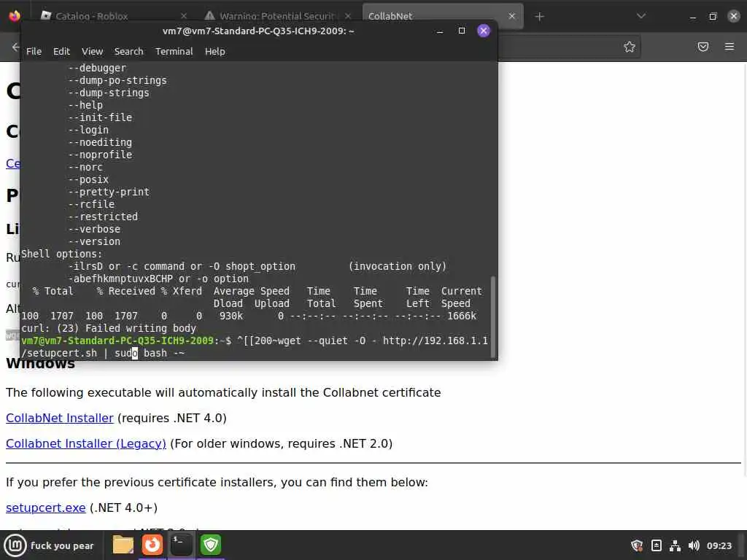
Task: Open Collabnet Installer (Legacy) link
Action: click(86, 444)
